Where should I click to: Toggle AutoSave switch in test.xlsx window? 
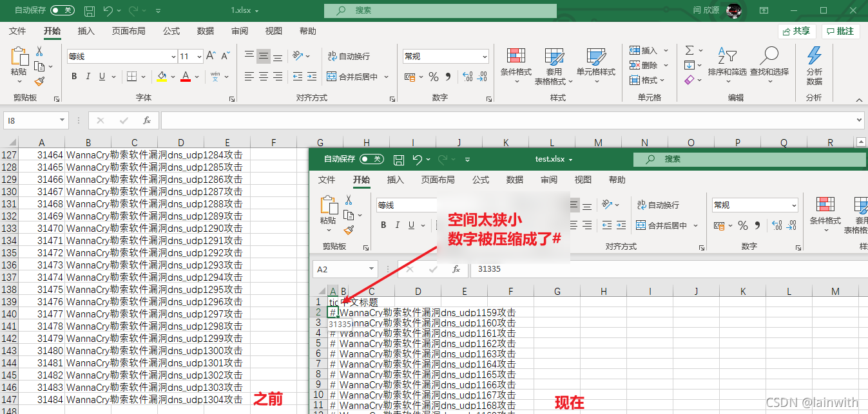click(371, 159)
